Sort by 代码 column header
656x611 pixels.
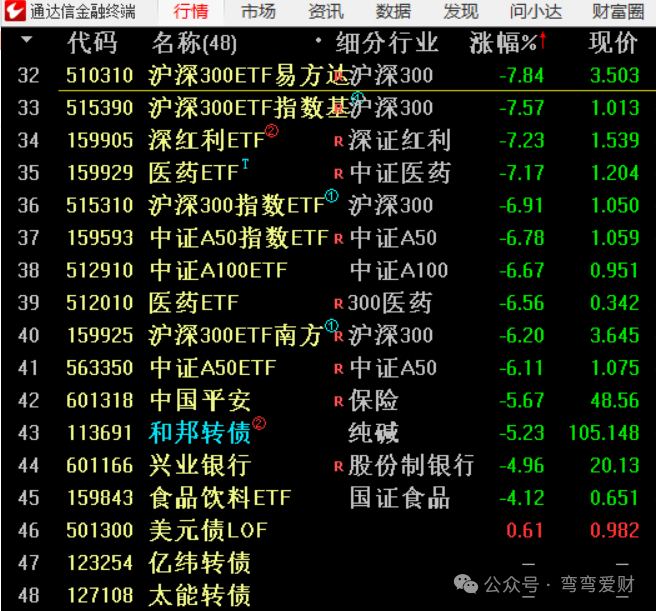click(92, 43)
